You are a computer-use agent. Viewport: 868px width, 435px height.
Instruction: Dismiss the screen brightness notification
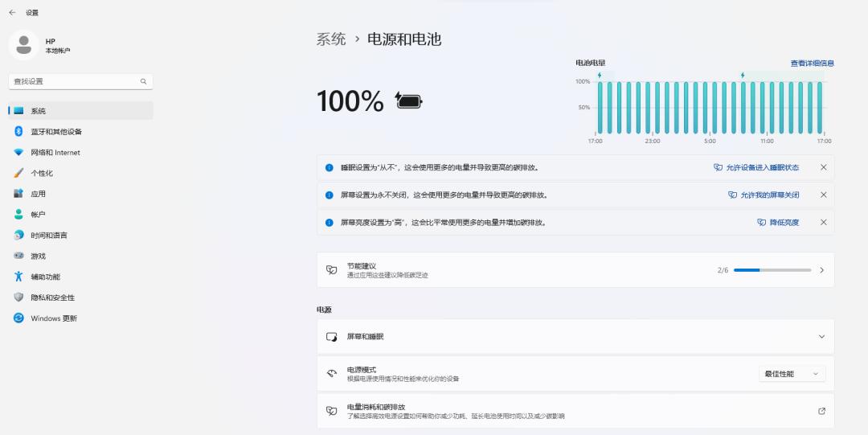pos(823,222)
